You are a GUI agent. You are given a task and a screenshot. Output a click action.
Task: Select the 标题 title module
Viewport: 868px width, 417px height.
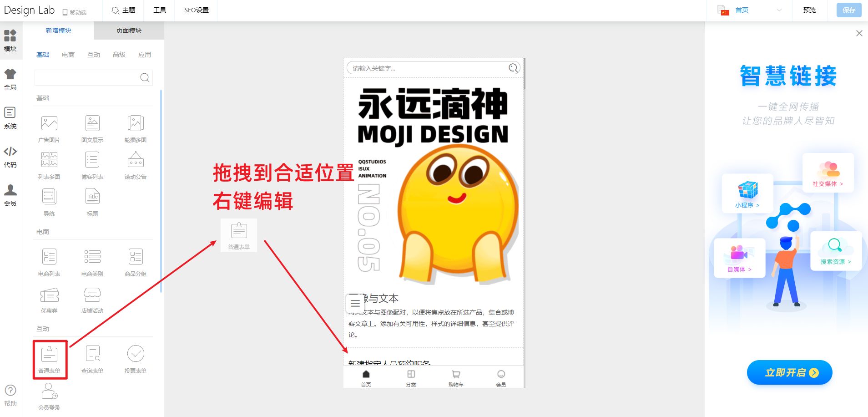tap(92, 203)
